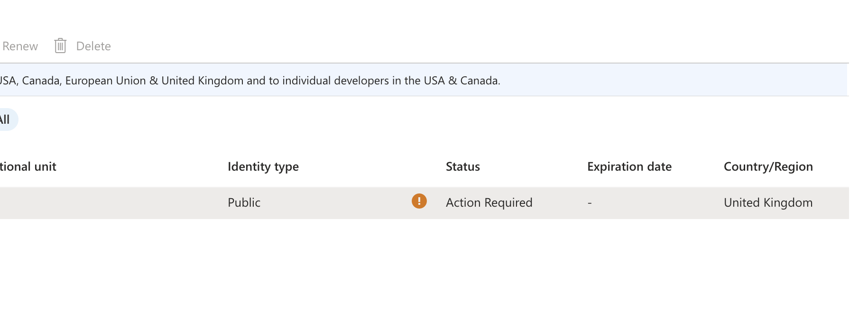Click the organizational unit column header
868x311 pixels.
28,166
